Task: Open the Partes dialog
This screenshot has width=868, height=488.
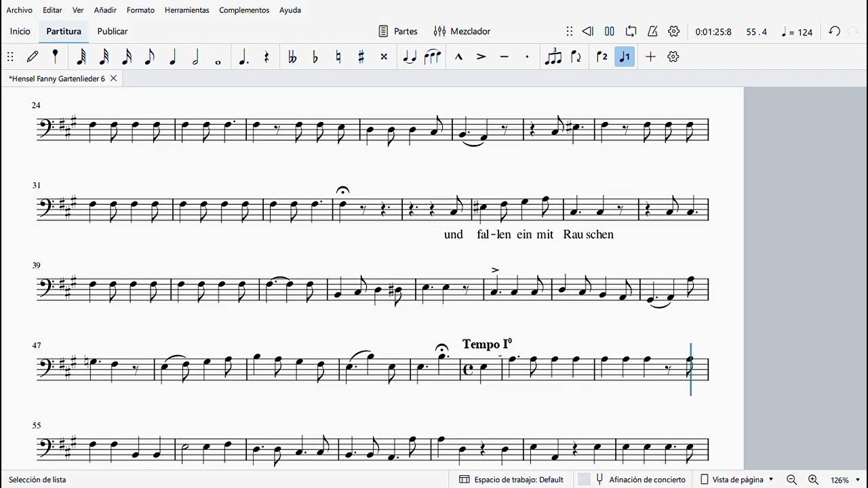Action: click(398, 31)
